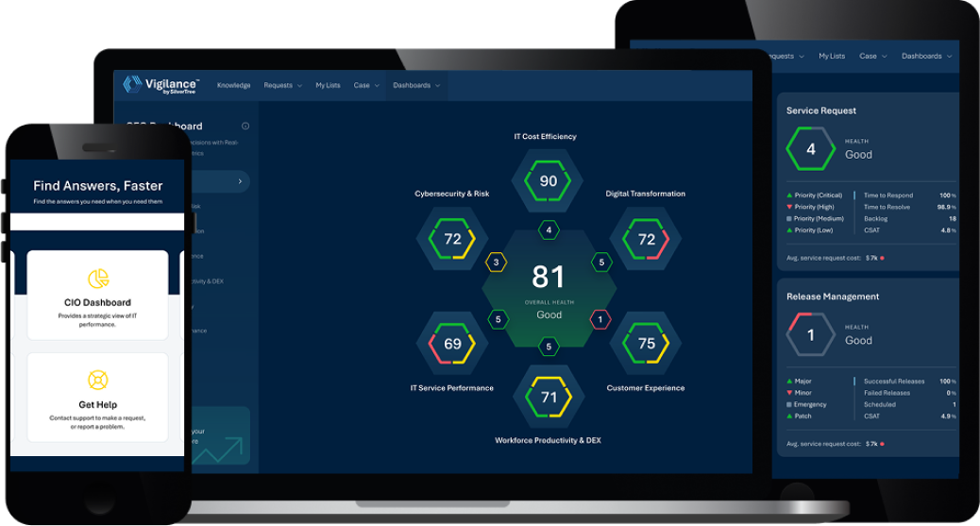Click the Major row in Release Management
Viewport: 980px width, 526px height.
tap(799, 381)
